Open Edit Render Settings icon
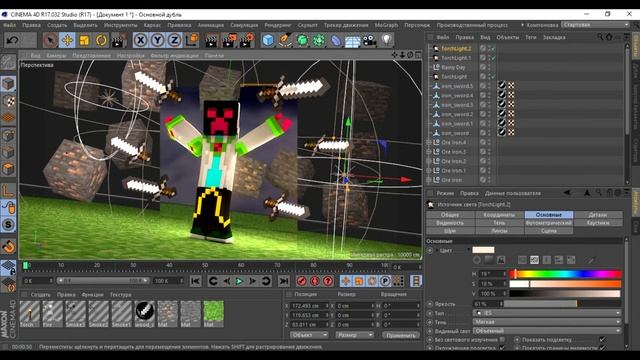640x360 pixels. point(247,40)
